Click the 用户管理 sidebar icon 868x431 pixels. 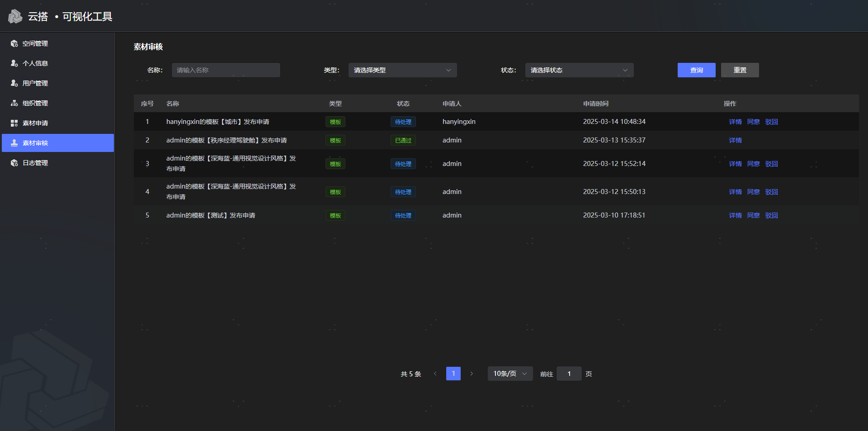[14, 83]
